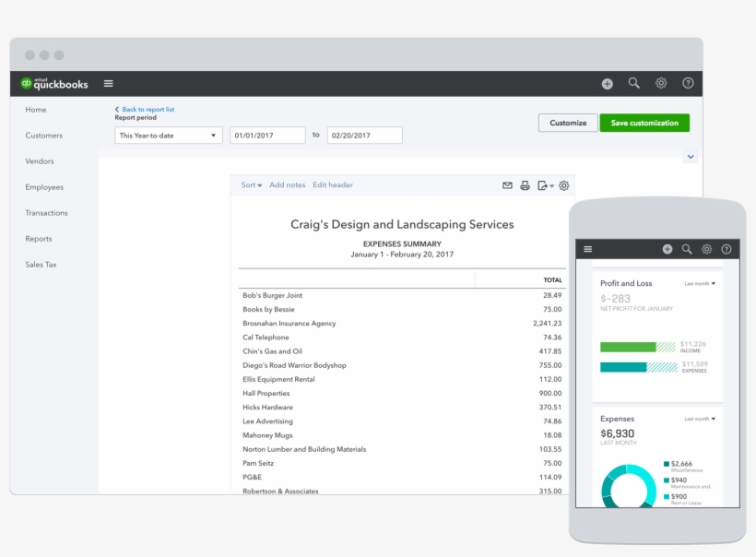
Task: Email the Expenses Summary report
Action: click(507, 185)
